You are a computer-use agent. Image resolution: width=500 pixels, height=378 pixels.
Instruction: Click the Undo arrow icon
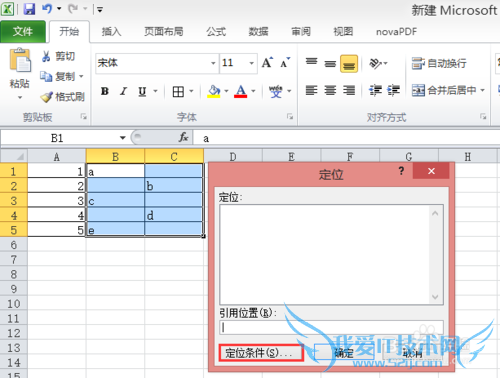tap(47, 9)
